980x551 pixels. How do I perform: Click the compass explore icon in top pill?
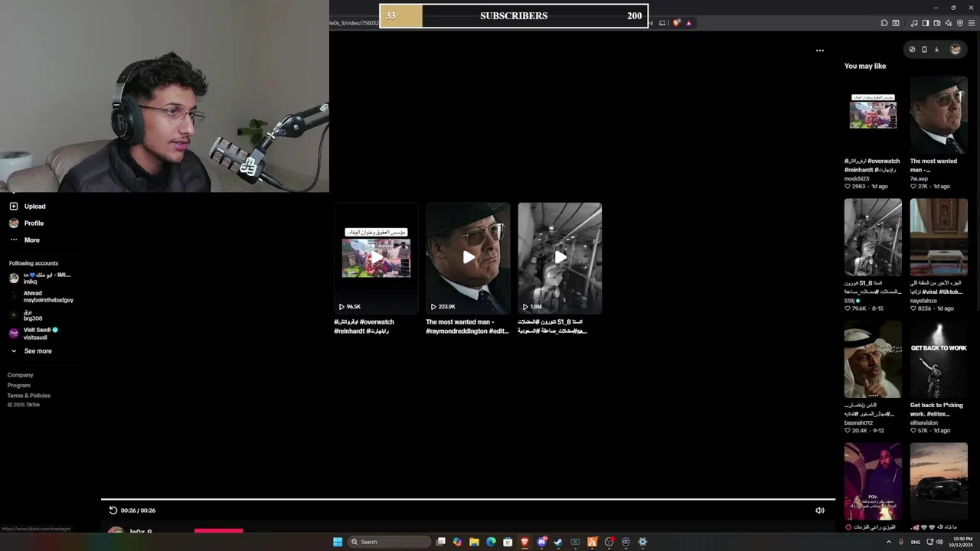point(912,49)
